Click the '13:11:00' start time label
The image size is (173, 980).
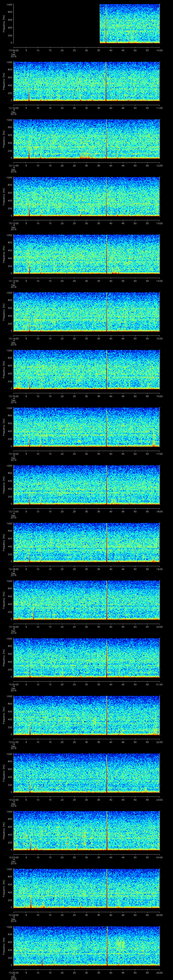pos(13,166)
